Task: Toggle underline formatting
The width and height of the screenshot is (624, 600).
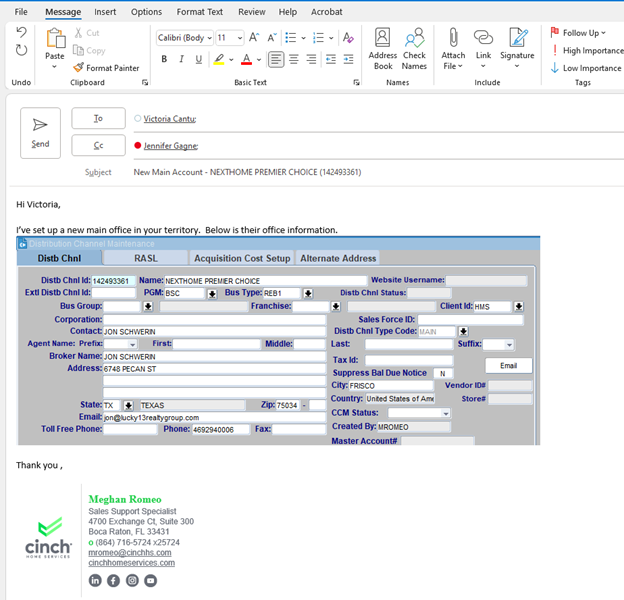Action: point(199,59)
